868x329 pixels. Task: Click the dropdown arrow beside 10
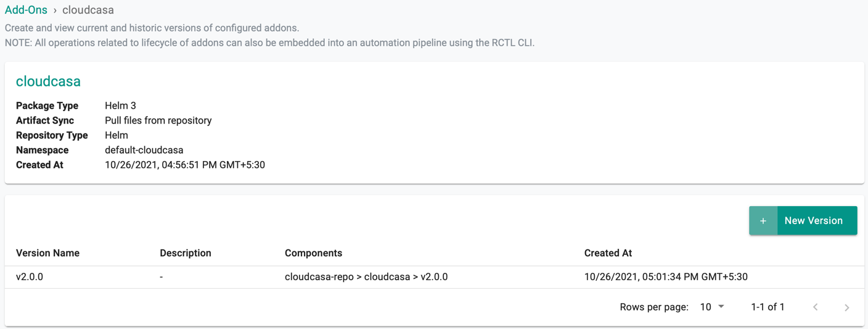721,307
